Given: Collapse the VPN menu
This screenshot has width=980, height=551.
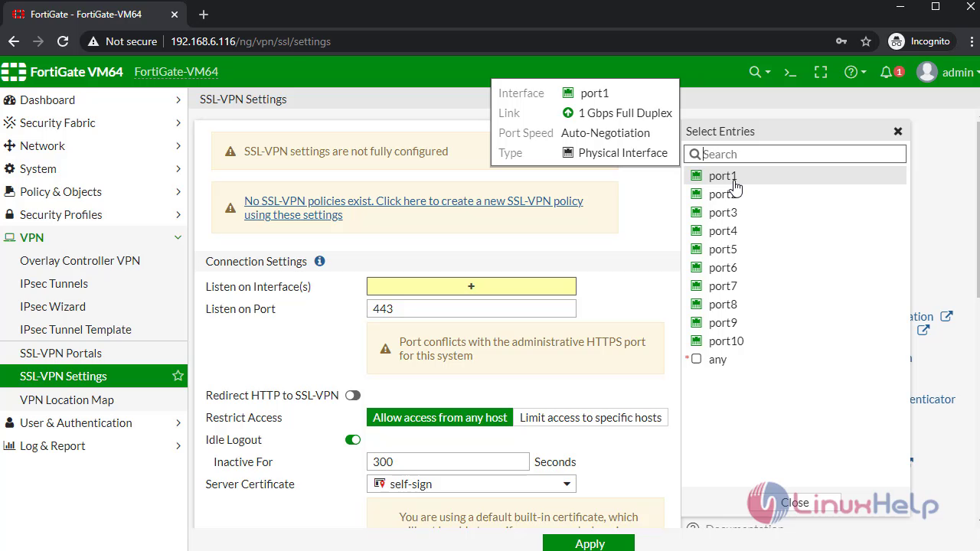Looking at the screenshot, I should pos(93,238).
